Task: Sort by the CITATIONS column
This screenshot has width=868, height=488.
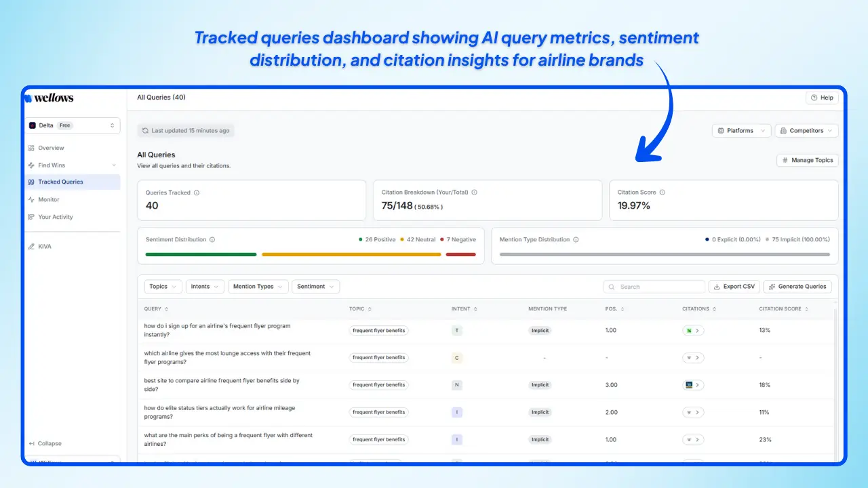Action: tap(698, 309)
